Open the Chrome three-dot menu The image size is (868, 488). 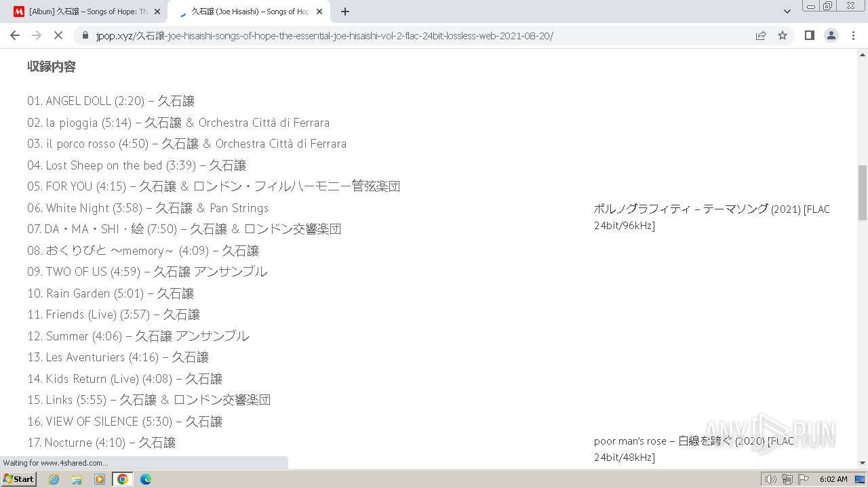pyautogui.click(x=853, y=35)
